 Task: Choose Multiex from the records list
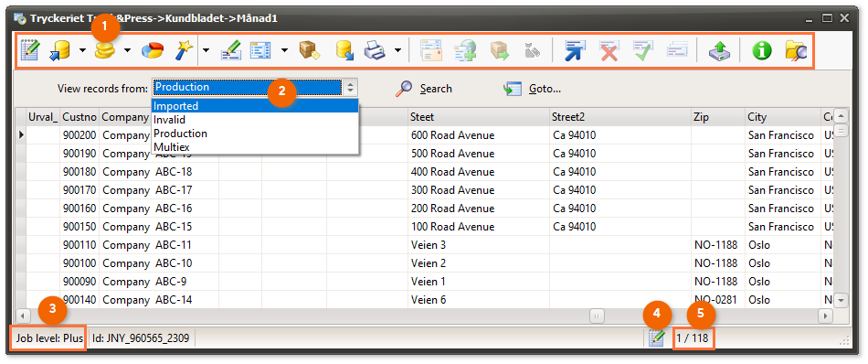coord(255,147)
